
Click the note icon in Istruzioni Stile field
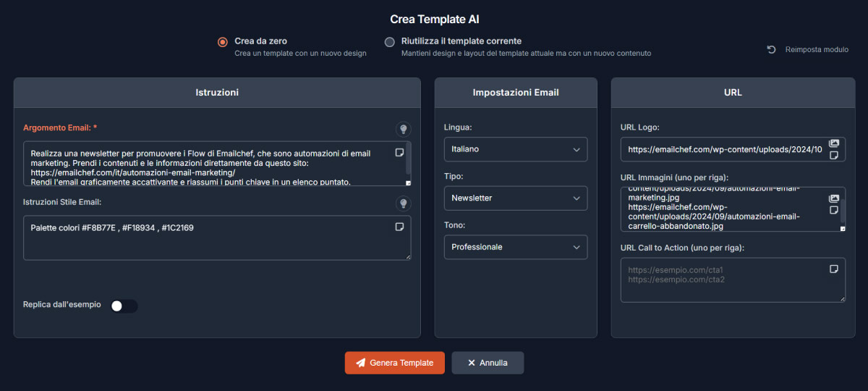(x=399, y=227)
